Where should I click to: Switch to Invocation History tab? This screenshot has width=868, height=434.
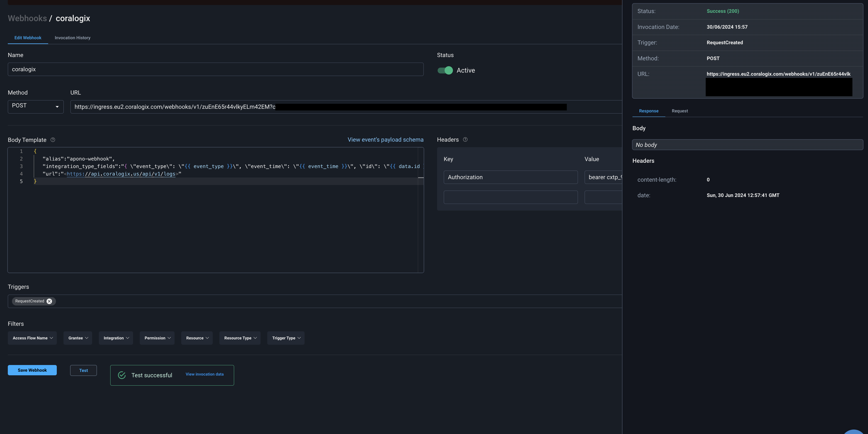(72, 38)
